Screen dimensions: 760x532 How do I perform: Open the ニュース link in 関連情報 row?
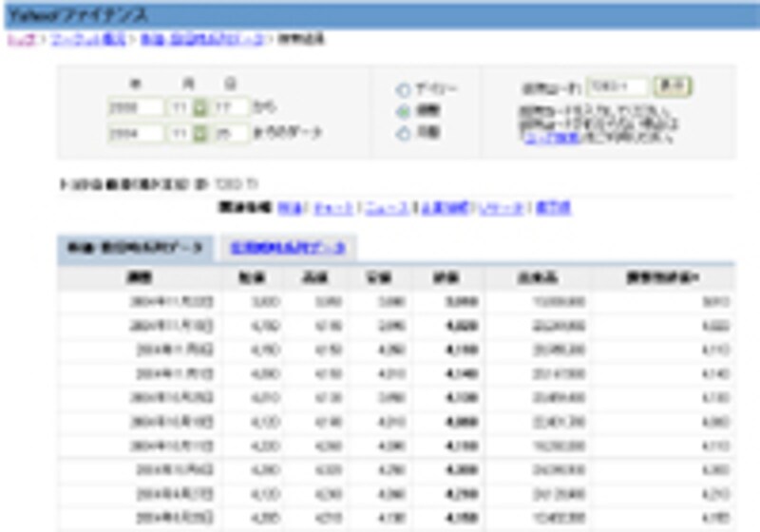click(387, 208)
